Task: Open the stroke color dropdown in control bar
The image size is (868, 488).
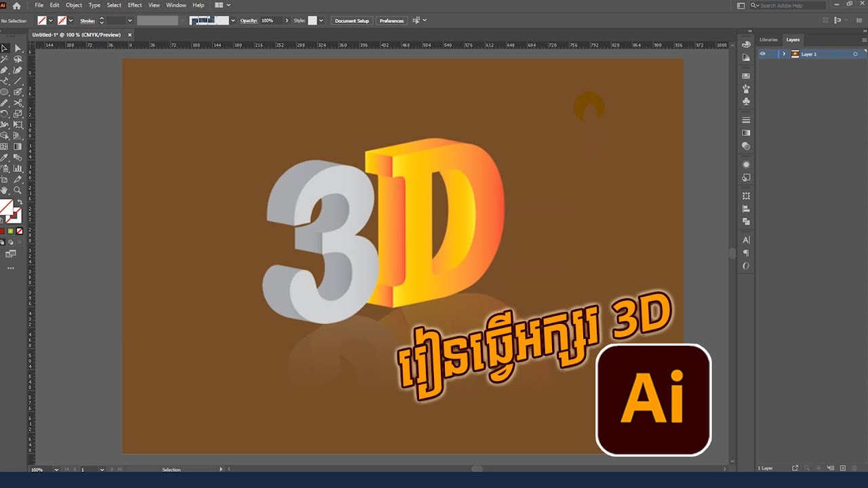Action: click(x=71, y=20)
